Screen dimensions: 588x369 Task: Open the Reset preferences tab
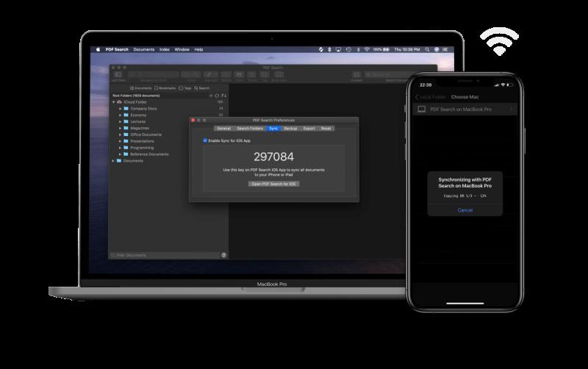pyautogui.click(x=326, y=128)
